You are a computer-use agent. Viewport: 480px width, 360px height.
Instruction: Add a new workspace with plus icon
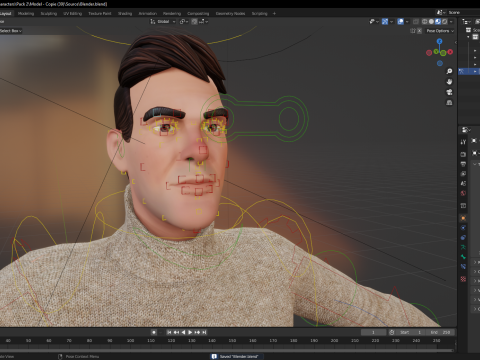[274, 14]
